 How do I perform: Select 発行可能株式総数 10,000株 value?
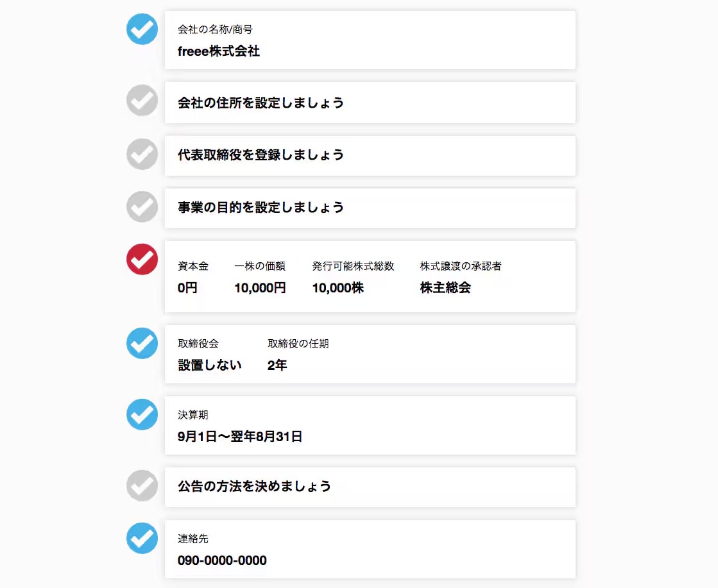[338, 288]
